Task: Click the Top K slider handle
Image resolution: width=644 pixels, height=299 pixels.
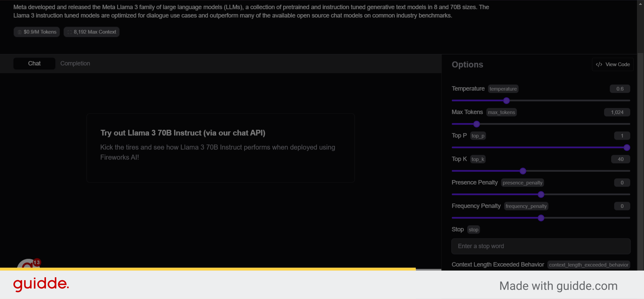Action: pos(523,171)
